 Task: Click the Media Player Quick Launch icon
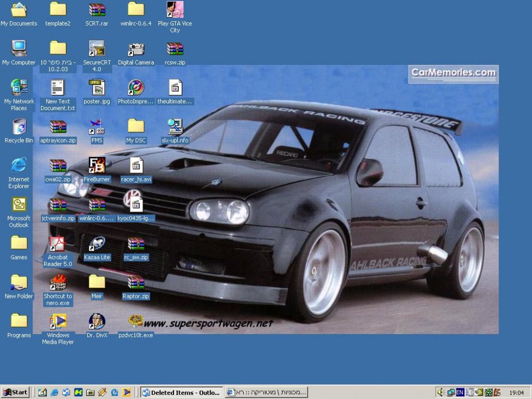(127, 393)
